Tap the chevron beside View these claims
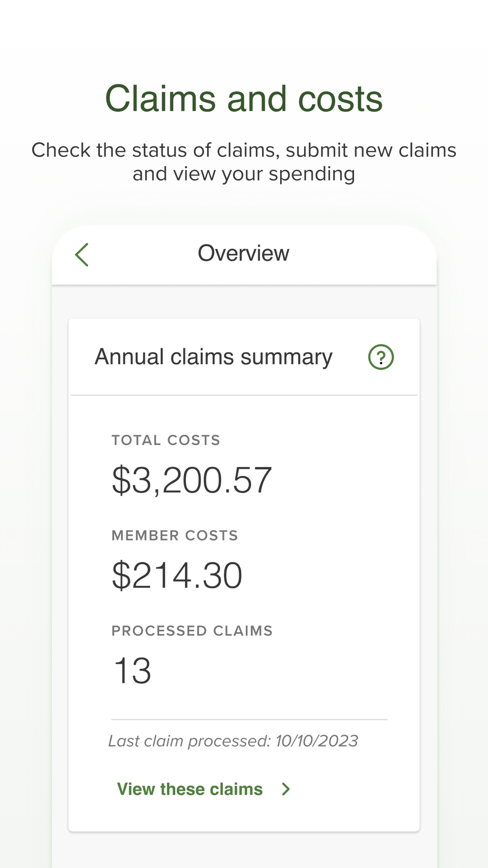488x868 pixels. point(286,789)
